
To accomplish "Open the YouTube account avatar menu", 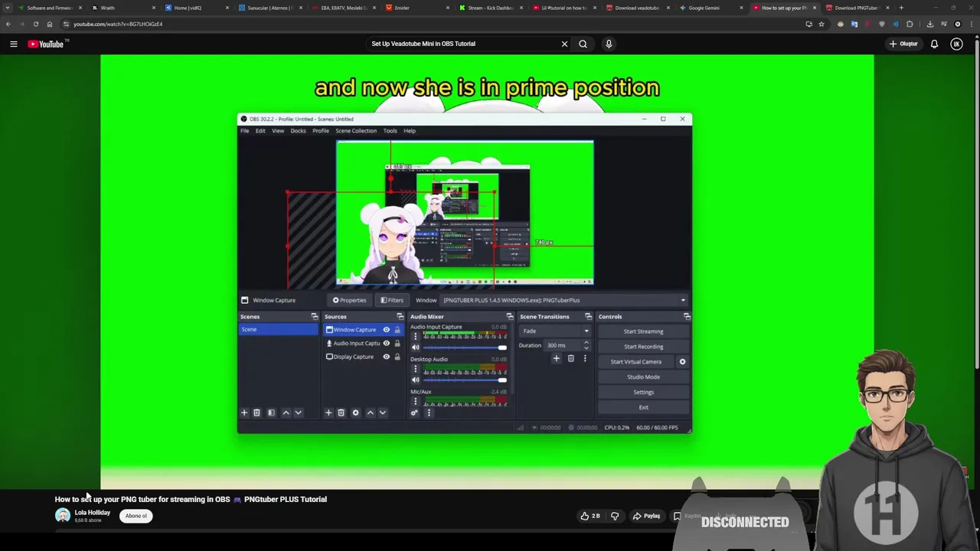I will point(956,44).
